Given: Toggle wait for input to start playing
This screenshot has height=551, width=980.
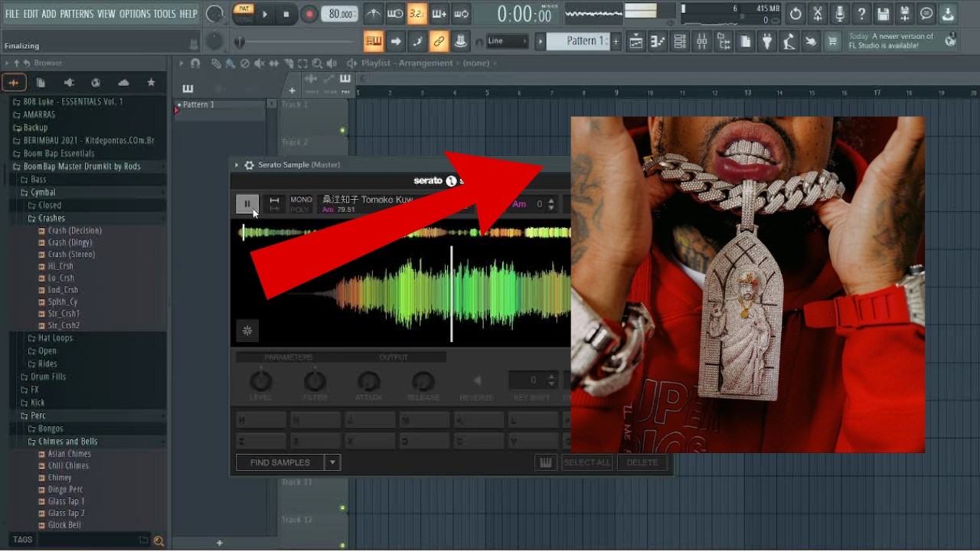Looking at the screenshot, I should click(x=395, y=13).
